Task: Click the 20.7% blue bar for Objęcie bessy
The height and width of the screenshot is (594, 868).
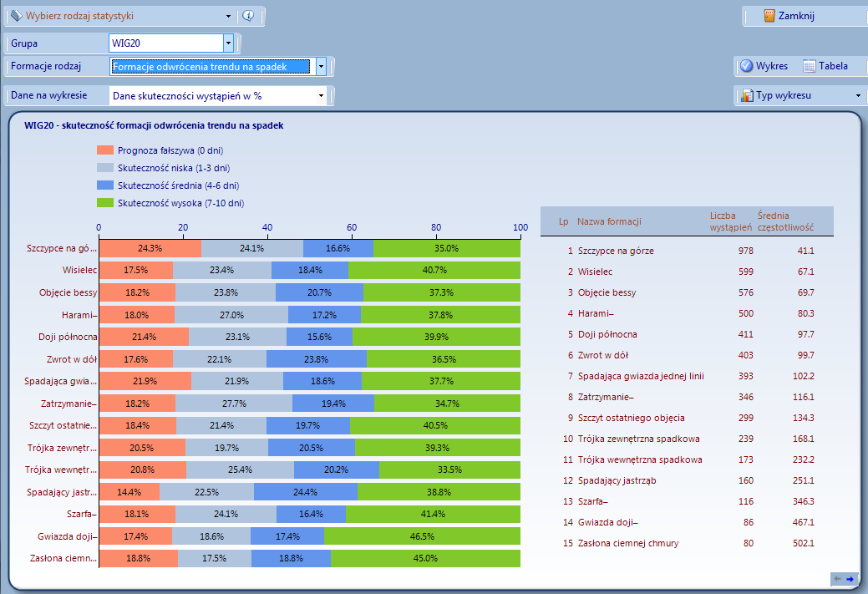Action: tap(319, 292)
